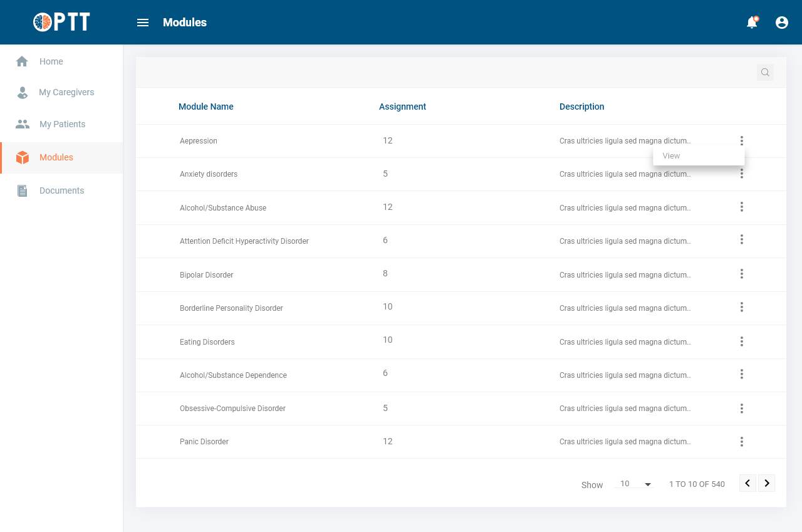Choose View from the context menu

672,156
